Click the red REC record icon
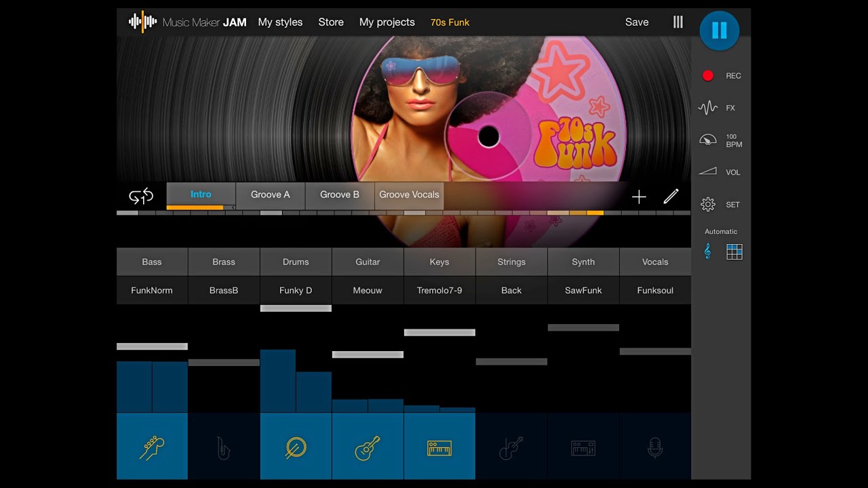 (x=708, y=76)
